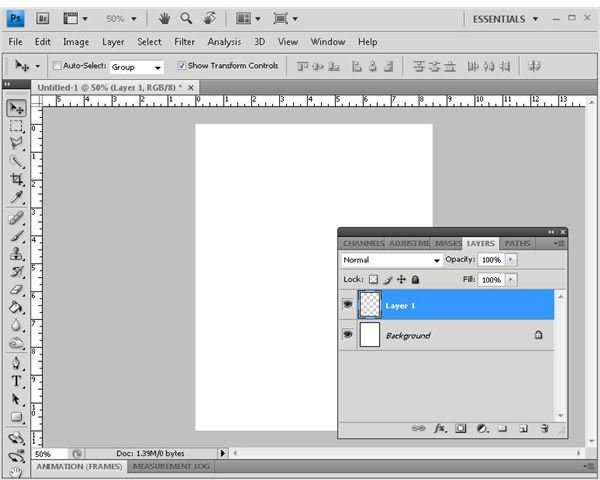The width and height of the screenshot is (600, 480).
Task: Collapse the Layers panel to icons
Action: click(551, 232)
